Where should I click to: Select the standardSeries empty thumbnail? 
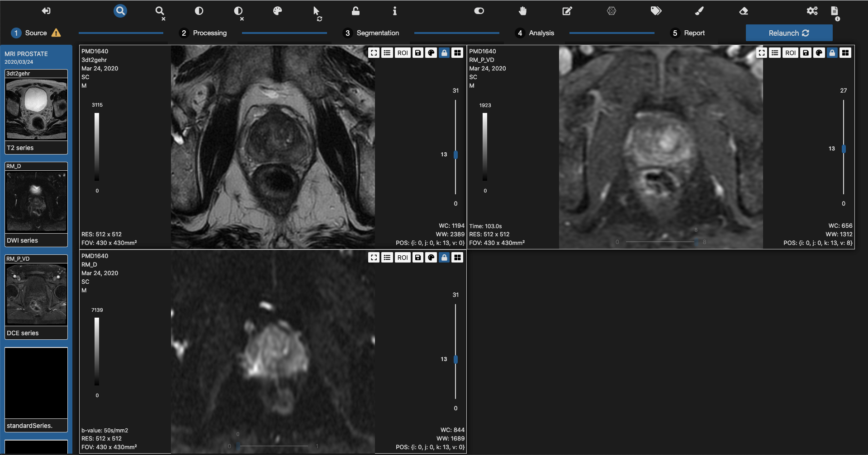(36, 389)
